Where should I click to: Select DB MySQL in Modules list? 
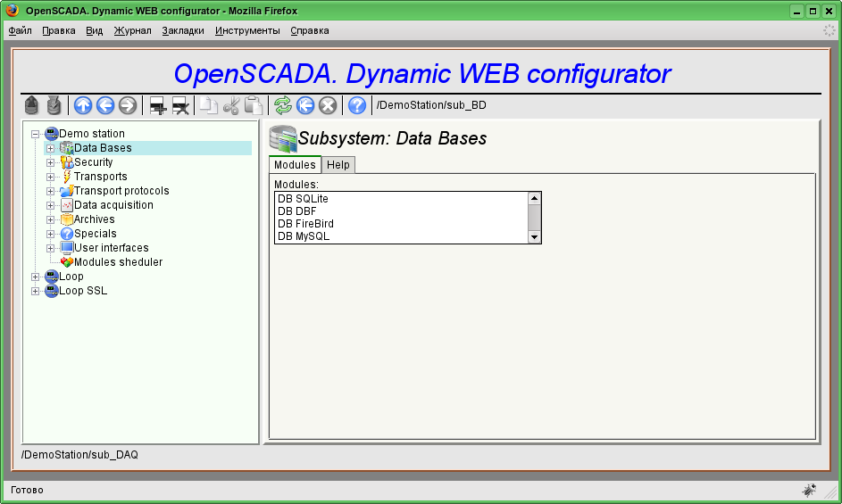click(402, 236)
